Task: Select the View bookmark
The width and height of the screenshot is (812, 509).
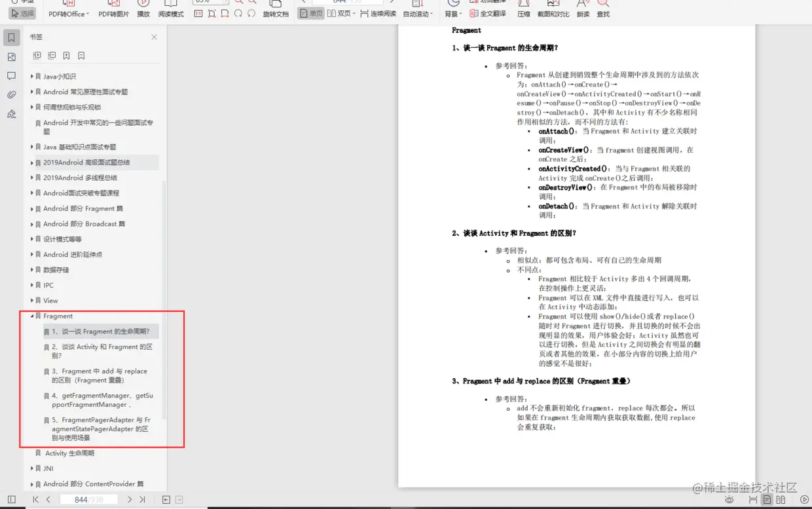Action: [50, 301]
